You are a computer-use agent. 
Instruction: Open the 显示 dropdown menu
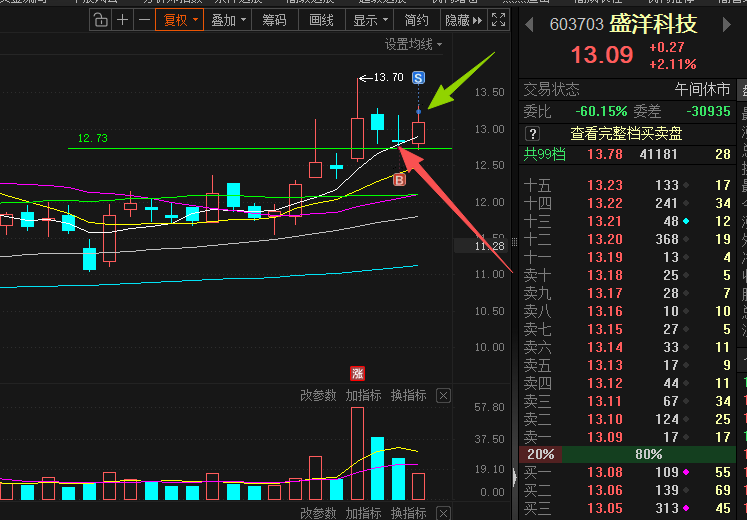(x=370, y=20)
